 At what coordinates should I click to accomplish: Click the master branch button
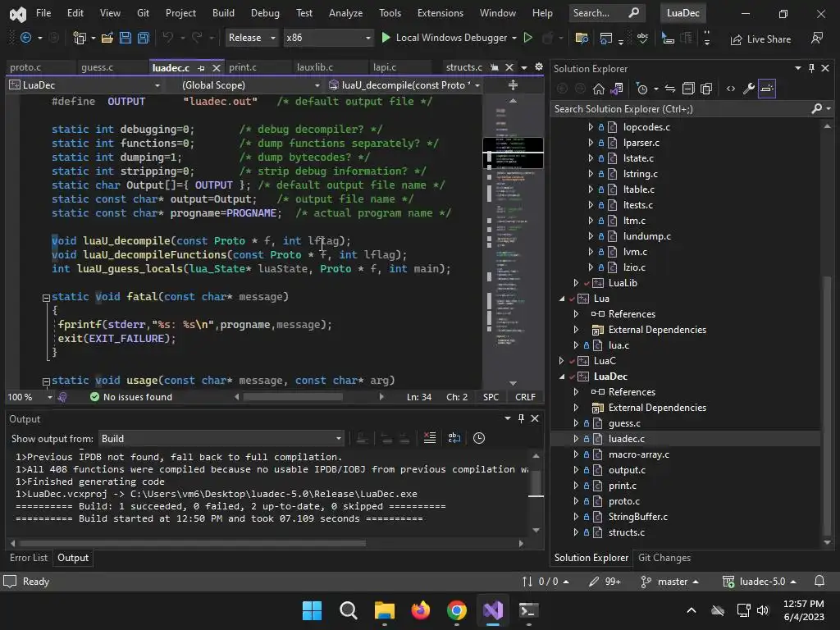[669, 582]
